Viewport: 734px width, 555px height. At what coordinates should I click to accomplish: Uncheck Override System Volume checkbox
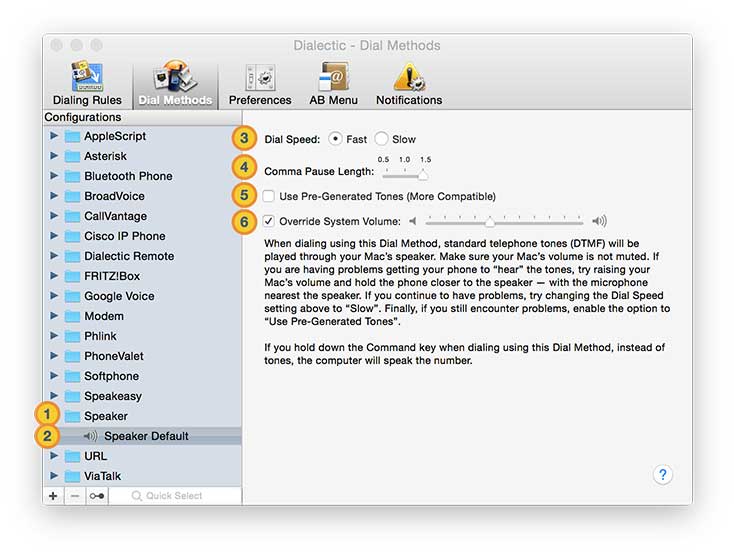click(268, 221)
